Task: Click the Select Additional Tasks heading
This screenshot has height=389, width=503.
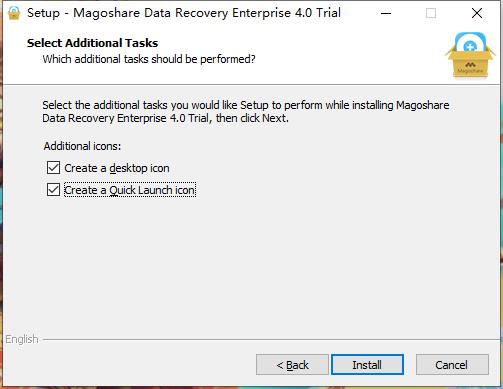Action: 92,43
